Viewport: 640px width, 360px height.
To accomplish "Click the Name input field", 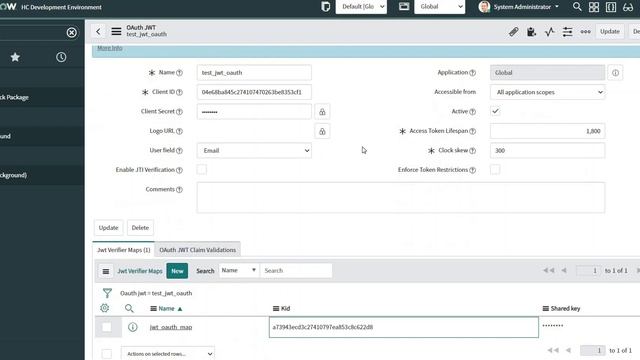I will [x=254, y=73].
